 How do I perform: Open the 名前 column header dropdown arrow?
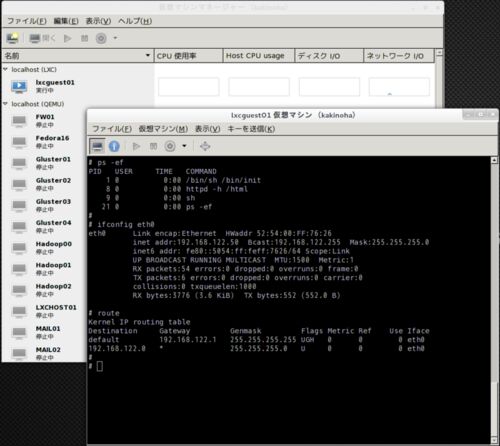pos(148,55)
